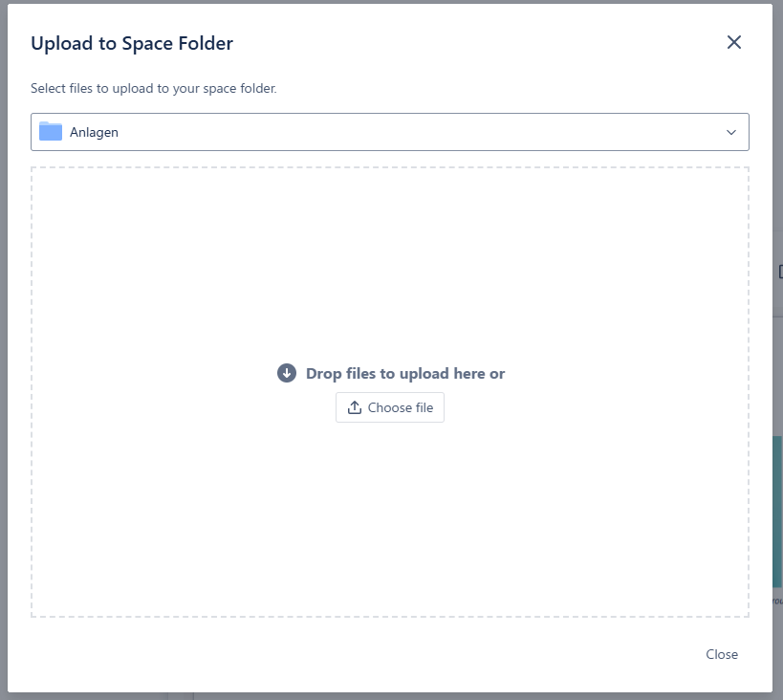Click the upload arrow icon in Choose file
The width and height of the screenshot is (783, 700).
(354, 407)
